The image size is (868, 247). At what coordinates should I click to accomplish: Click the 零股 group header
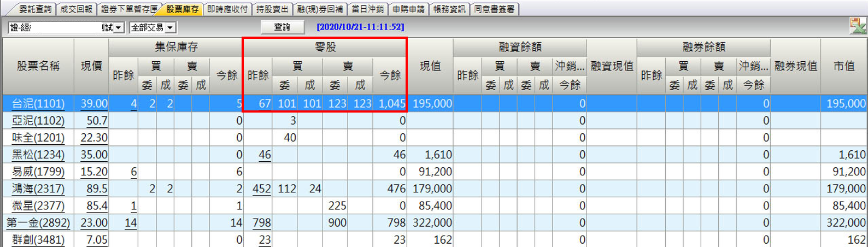click(x=325, y=48)
